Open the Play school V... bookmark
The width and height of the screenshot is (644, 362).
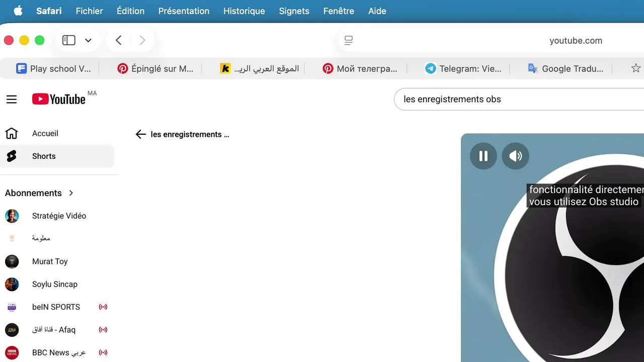point(53,68)
